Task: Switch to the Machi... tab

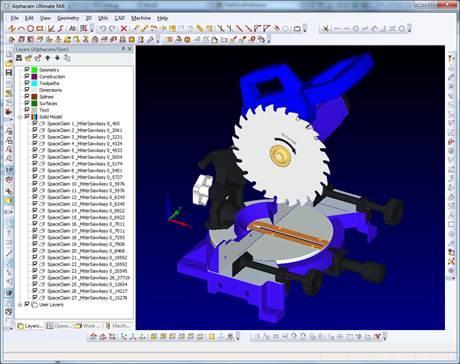Action: 117,325
